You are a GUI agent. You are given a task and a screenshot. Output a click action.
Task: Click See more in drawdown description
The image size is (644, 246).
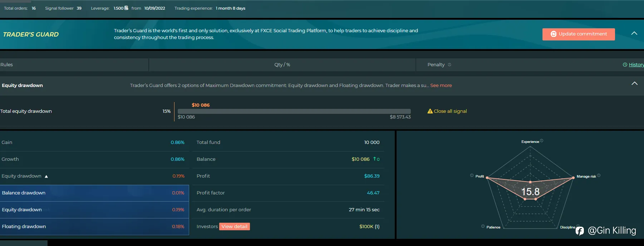point(441,86)
